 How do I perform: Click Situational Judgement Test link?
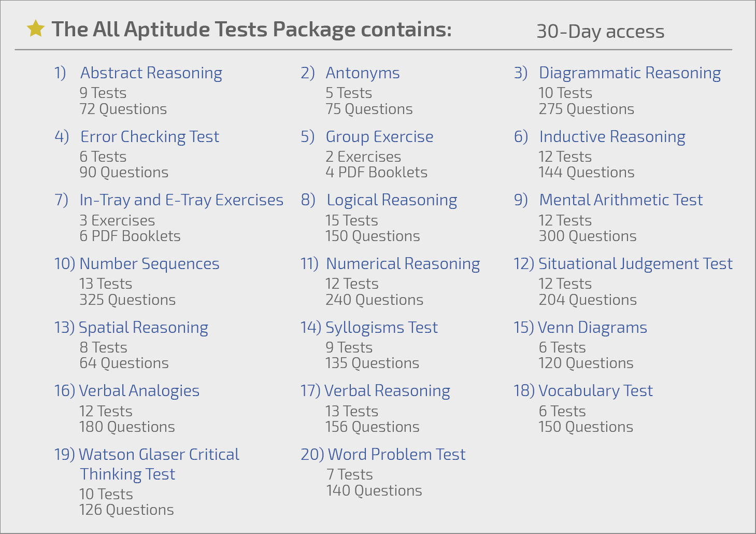tap(635, 264)
